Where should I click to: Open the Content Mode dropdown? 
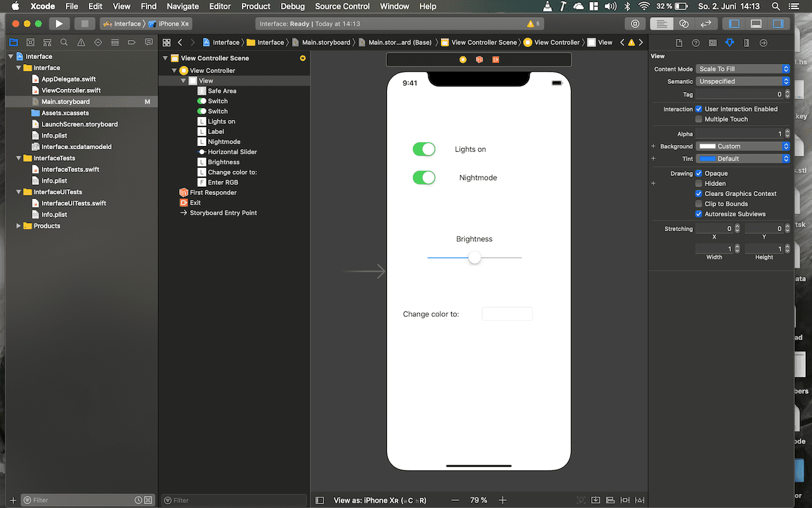coord(743,69)
